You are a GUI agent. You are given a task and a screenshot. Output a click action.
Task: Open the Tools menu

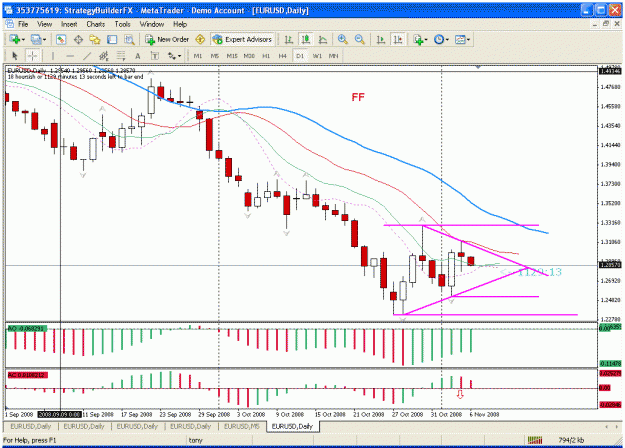point(122,24)
